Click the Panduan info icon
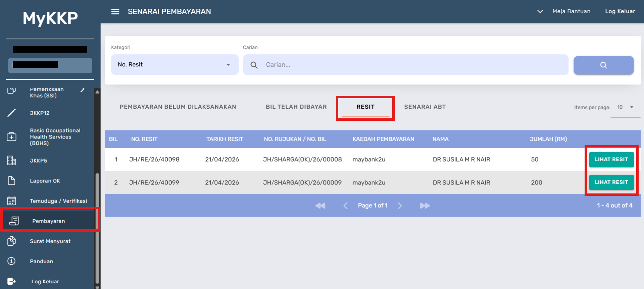 [x=12, y=261]
